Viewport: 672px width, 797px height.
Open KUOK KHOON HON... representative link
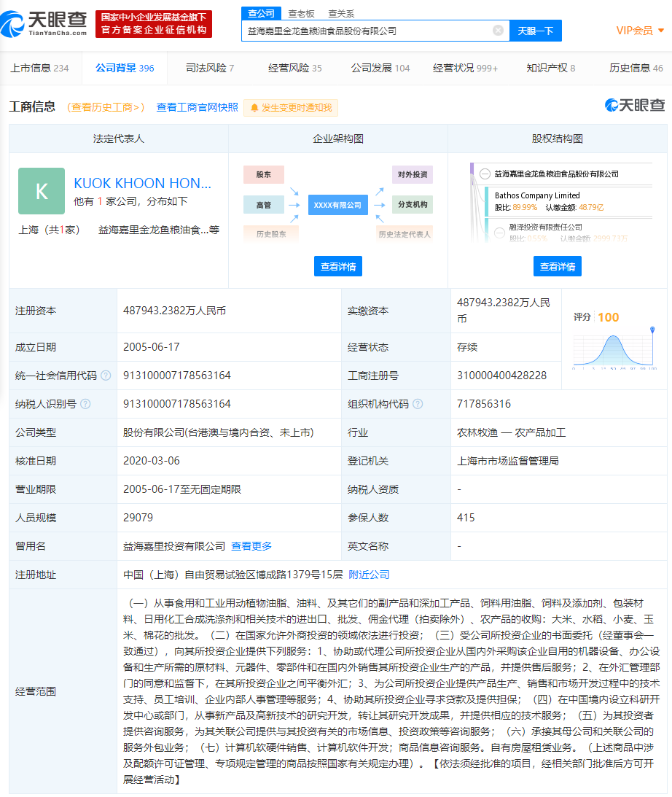[x=143, y=183]
